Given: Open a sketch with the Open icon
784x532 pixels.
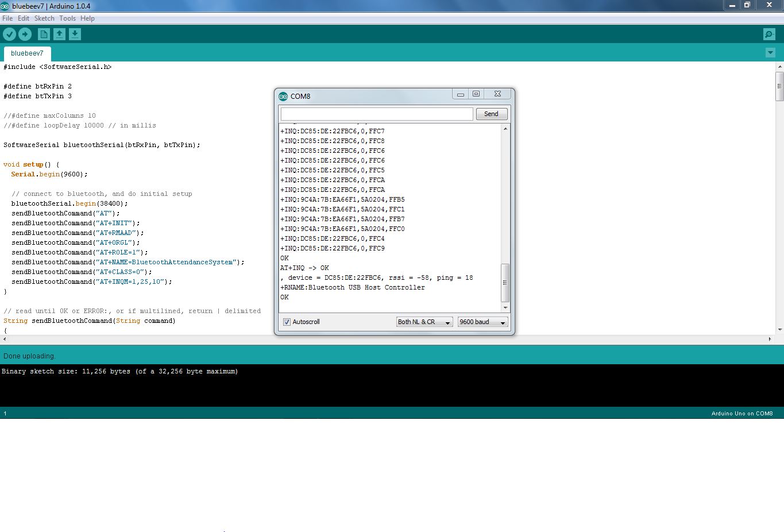Looking at the screenshot, I should pos(59,34).
